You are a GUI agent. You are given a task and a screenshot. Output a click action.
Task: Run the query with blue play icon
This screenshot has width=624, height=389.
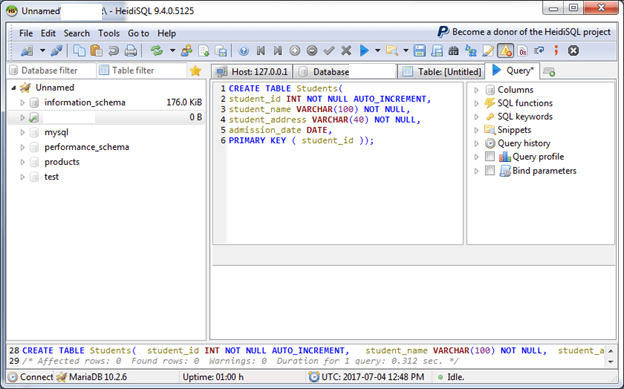pos(364,51)
